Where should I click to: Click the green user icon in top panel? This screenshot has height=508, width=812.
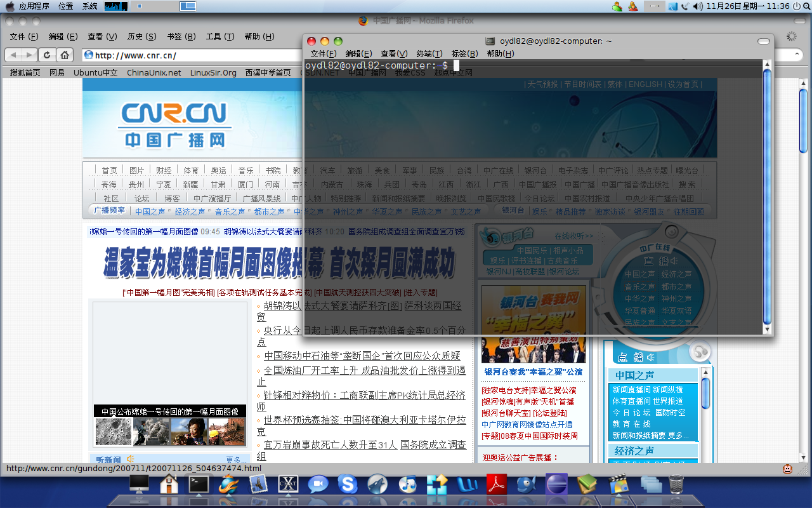(617, 6)
